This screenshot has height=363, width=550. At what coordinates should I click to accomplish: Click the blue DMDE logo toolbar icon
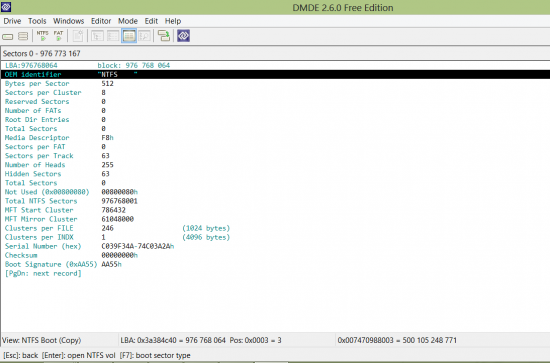point(183,35)
